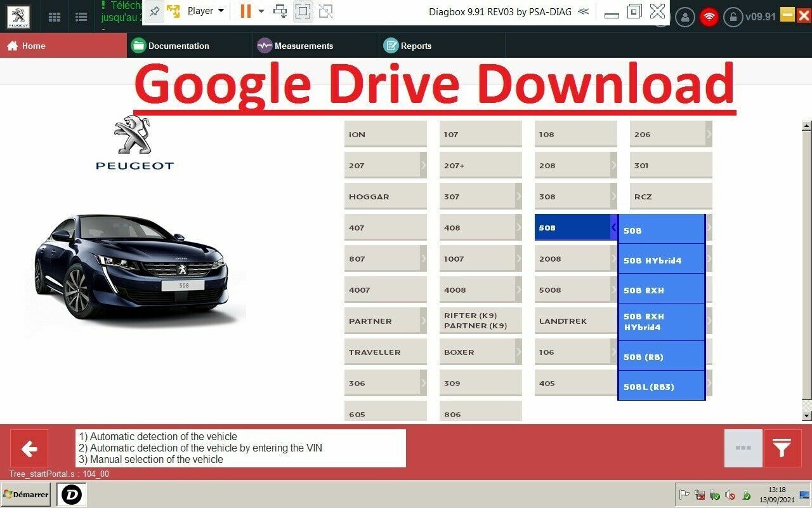This screenshot has height=508, width=812.
Task: Select the 1007 vehicle model
Action: (x=481, y=258)
